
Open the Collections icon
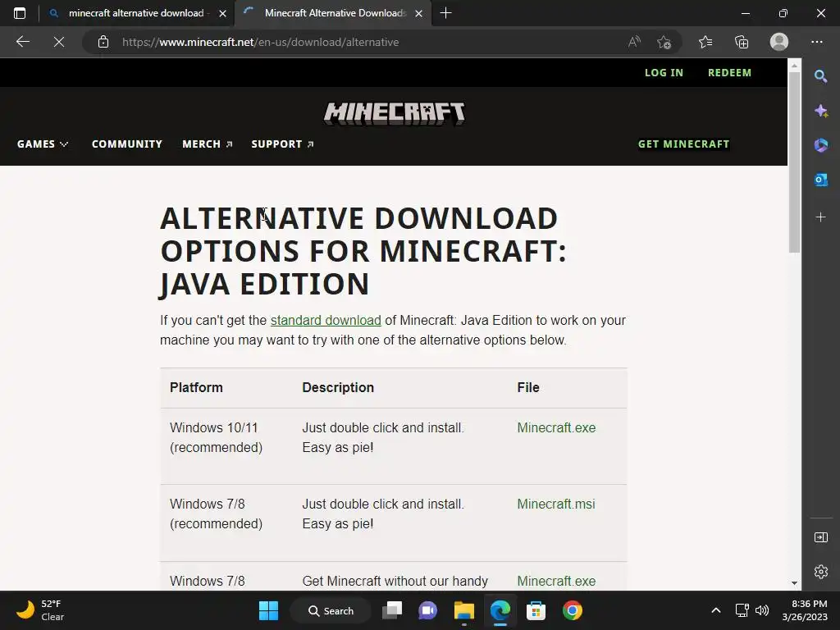point(742,42)
